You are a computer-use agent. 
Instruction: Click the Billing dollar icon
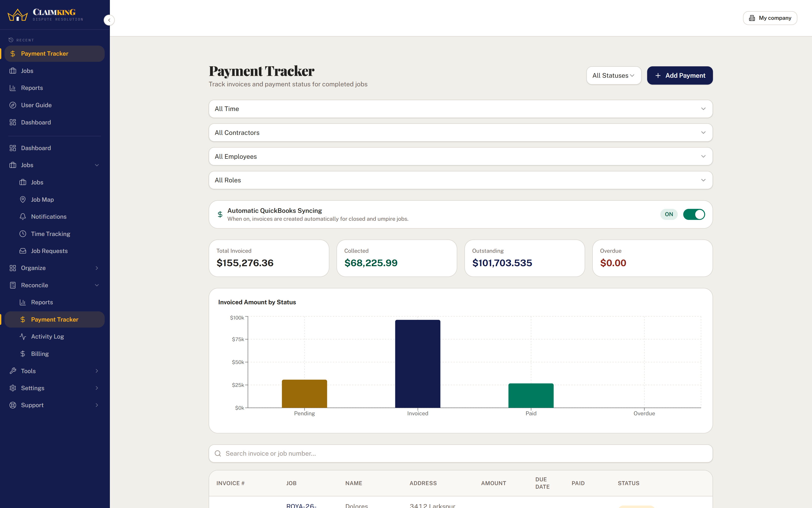23,354
